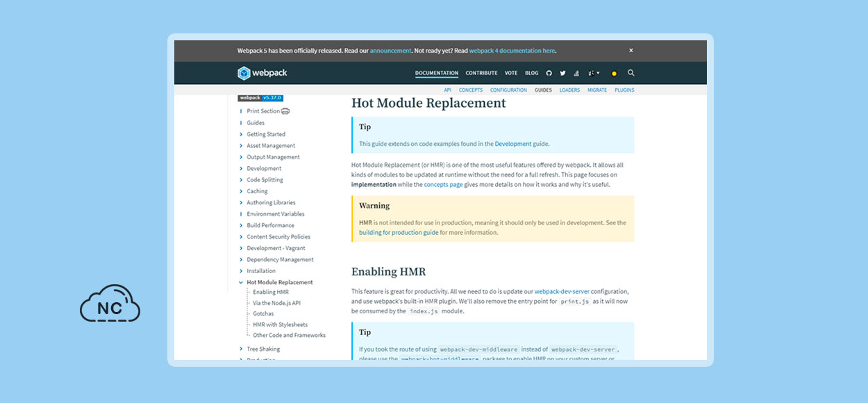Open search with magnifier icon
Viewport: 868px width, 403px height.
point(631,73)
